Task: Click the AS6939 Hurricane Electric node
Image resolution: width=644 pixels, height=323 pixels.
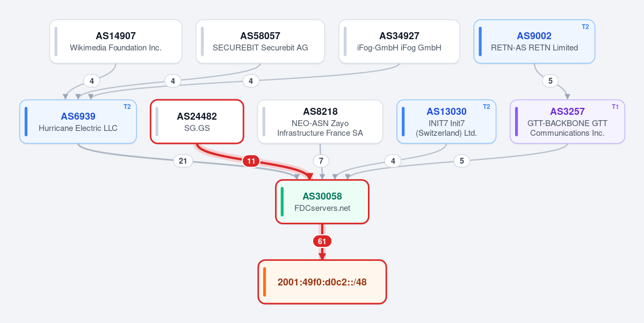Action: click(x=78, y=121)
